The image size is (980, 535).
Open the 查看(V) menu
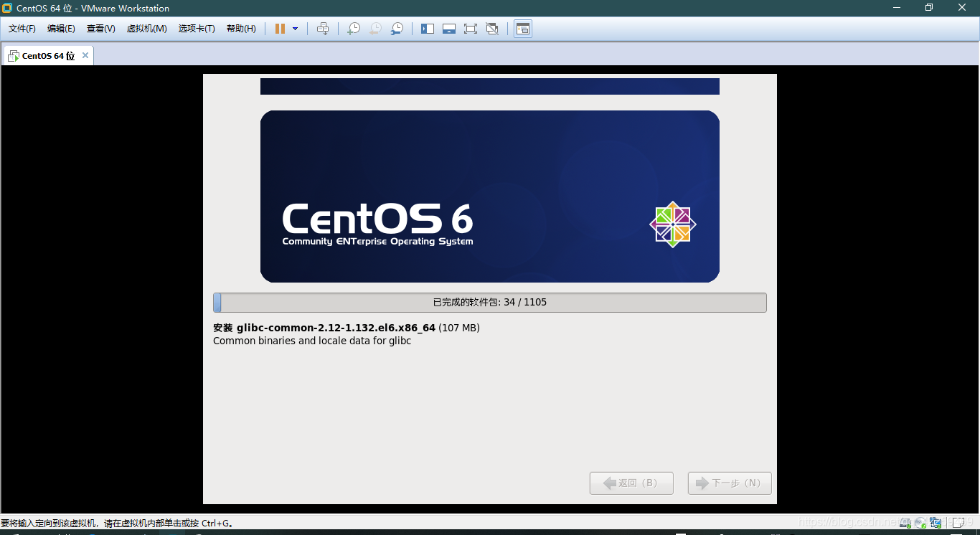click(101, 29)
